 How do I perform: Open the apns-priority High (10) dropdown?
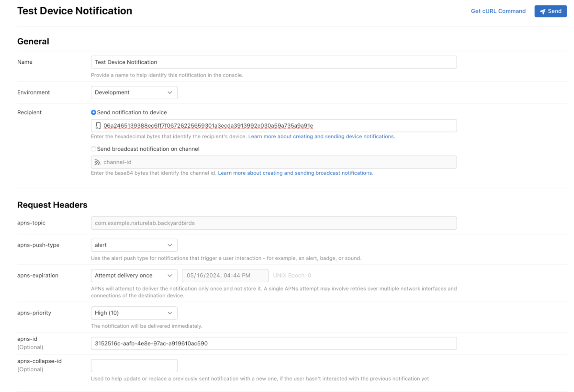point(134,313)
